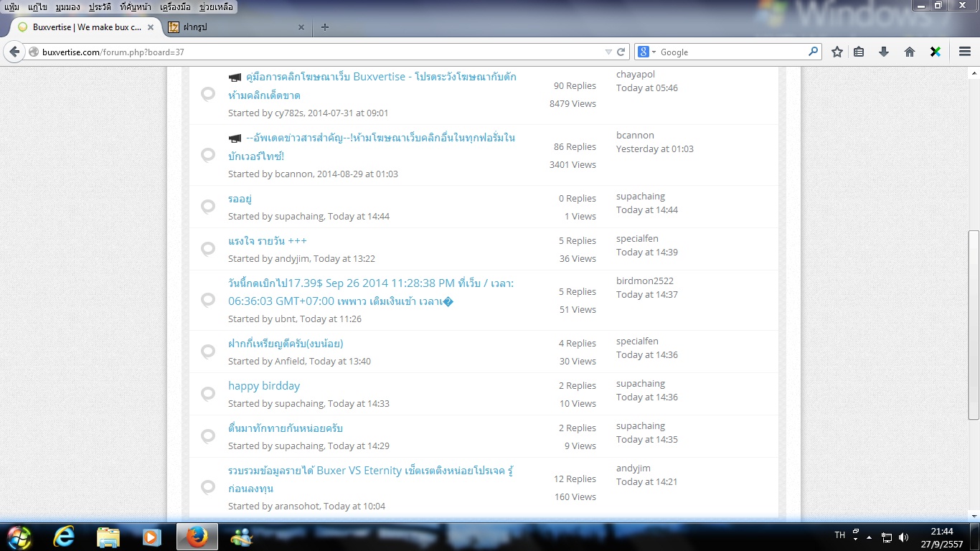Click last poster chayapol
The image size is (980, 551).
pyautogui.click(x=636, y=74)
